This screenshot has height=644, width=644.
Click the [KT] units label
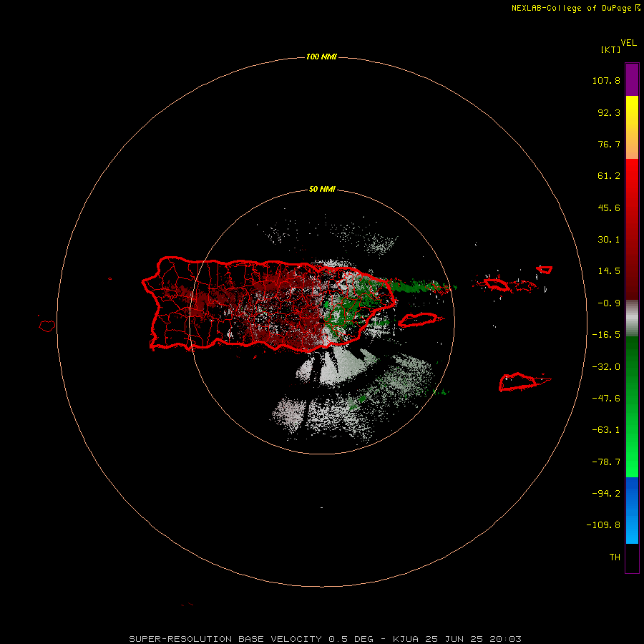pyautogui.click(x=611, y=49)
